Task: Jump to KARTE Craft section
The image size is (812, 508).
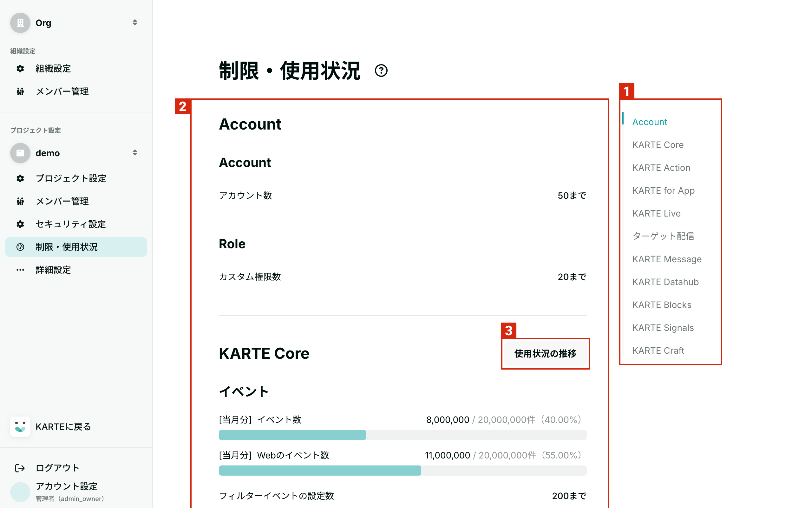Action: click(658, 351)
